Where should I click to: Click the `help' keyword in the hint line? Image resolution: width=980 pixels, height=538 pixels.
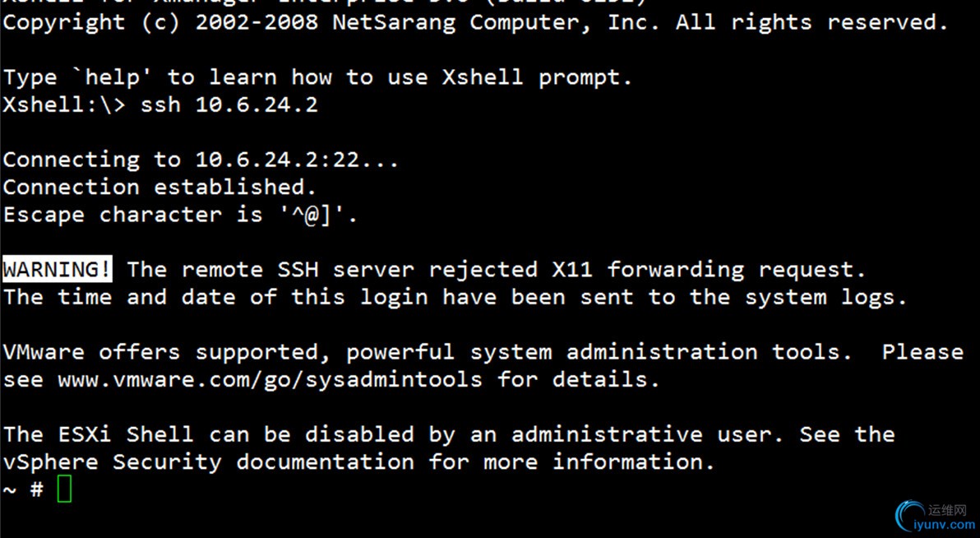point(112,77)
